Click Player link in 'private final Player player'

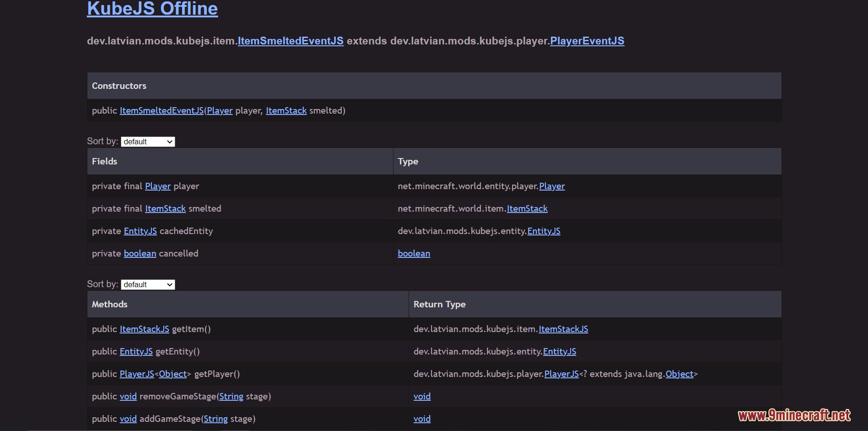point(158,186)
